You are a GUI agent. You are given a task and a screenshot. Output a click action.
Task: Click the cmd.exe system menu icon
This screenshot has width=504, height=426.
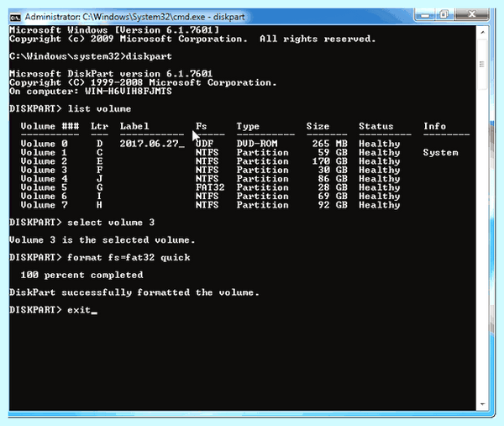pyautogui.click(x=15, y=17)
